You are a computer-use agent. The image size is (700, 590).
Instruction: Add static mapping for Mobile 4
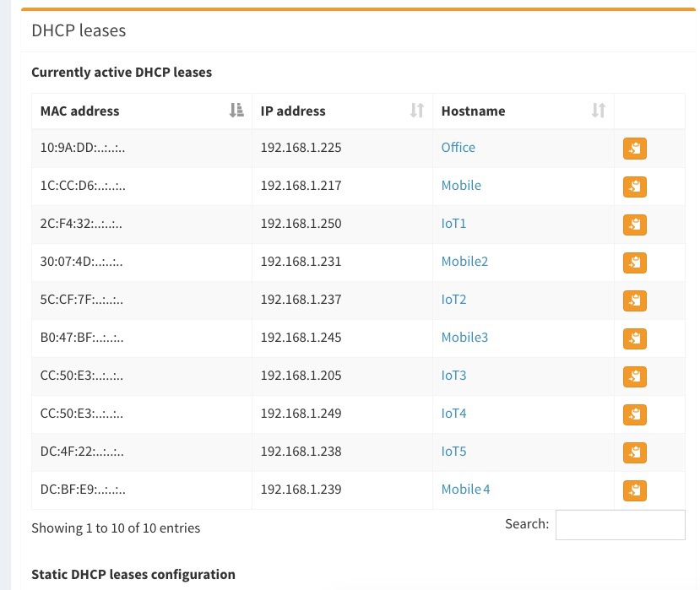click(634, 490)
